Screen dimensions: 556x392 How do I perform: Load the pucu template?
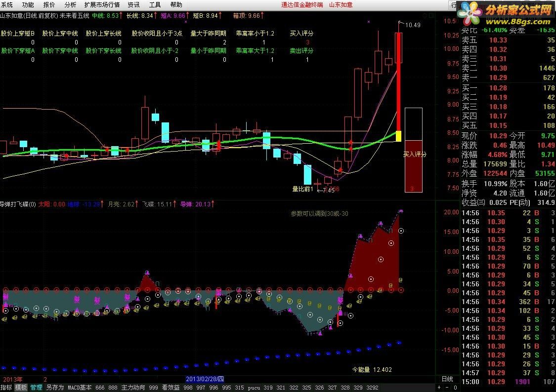[x=254, y=388]
